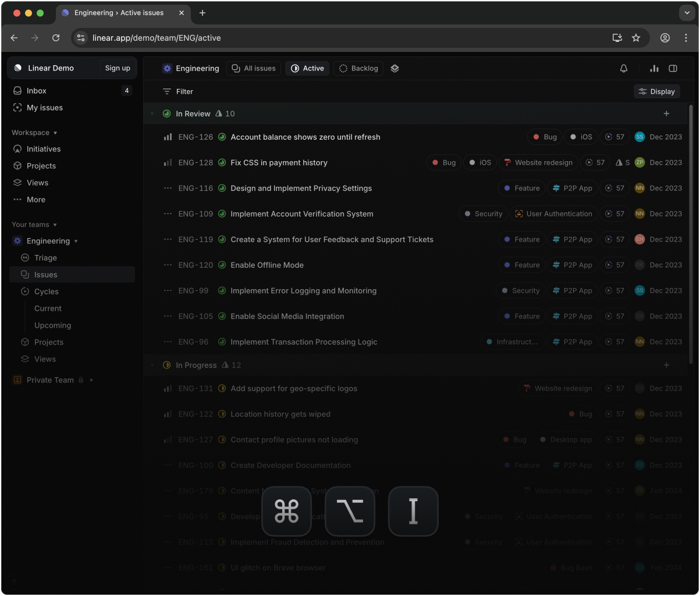Open the Display options menu
700x596 pixels.
(x=656, y=91)
